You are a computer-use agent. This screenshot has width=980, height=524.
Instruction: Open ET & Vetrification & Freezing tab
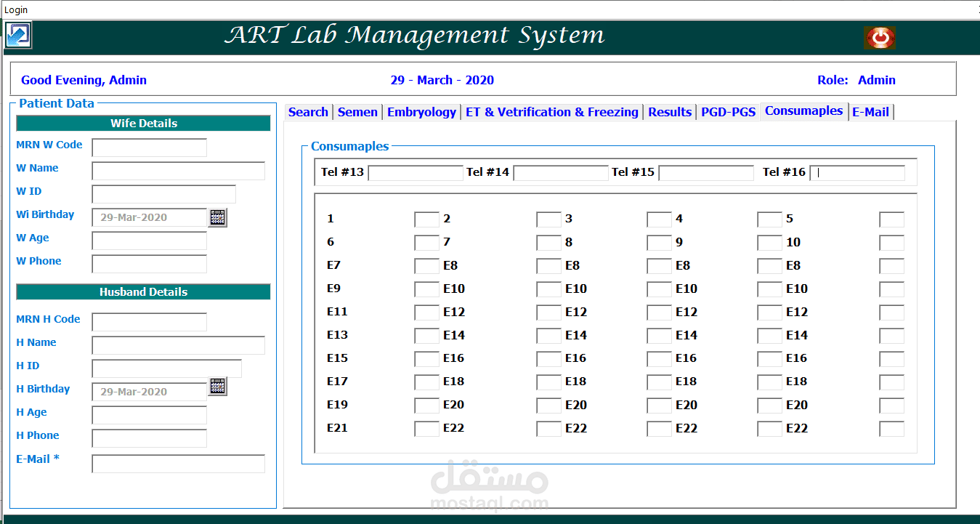(552, 112)
